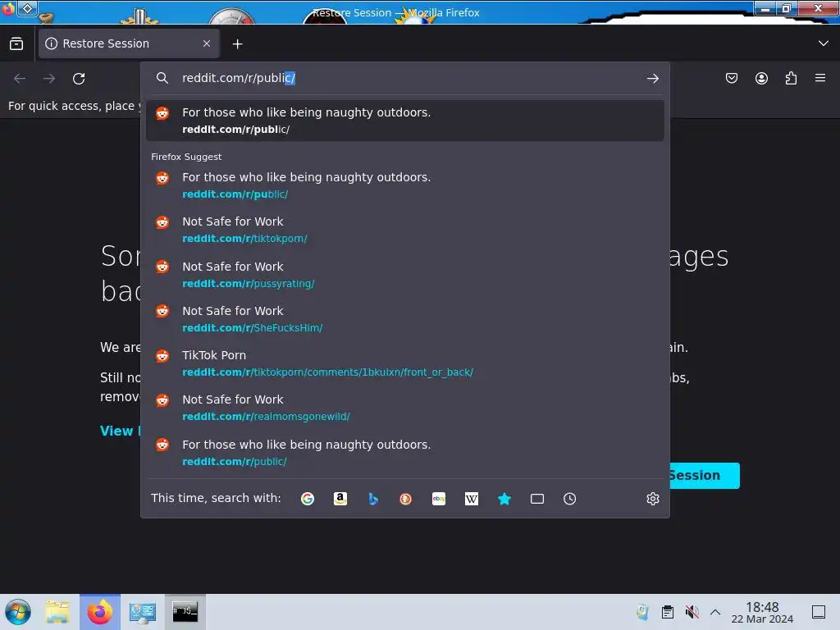Click the blue Restore Session button
Image resolution: width=840 pixels, height=630 pixels.
(704, 476)
